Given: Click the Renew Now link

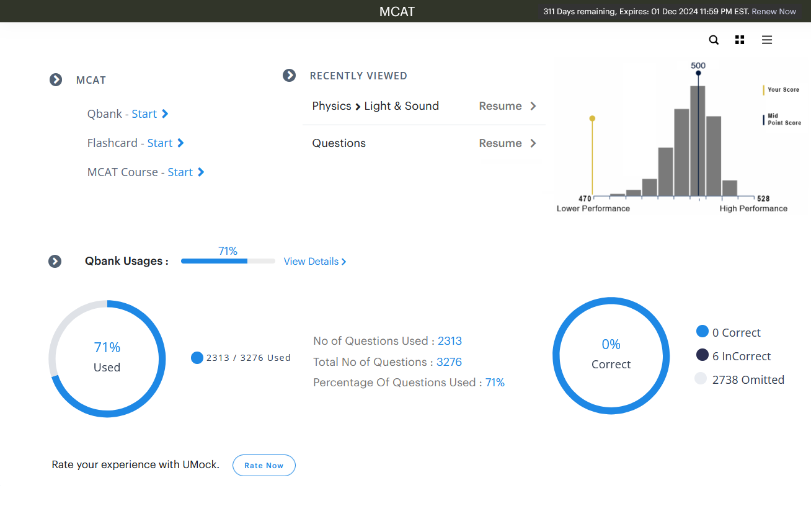Looking at the screenshot, I should pyautogui.click(x=774, y=11).
